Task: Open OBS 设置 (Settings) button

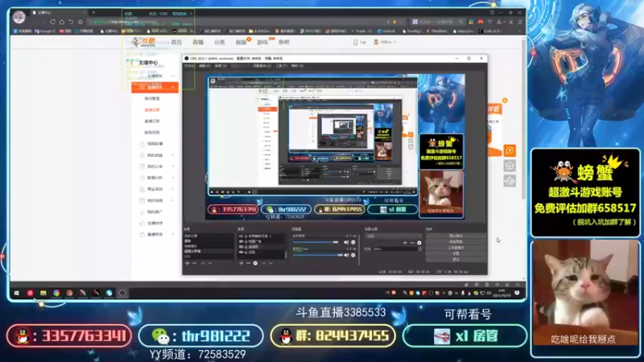Action: [x=456, y=253]
